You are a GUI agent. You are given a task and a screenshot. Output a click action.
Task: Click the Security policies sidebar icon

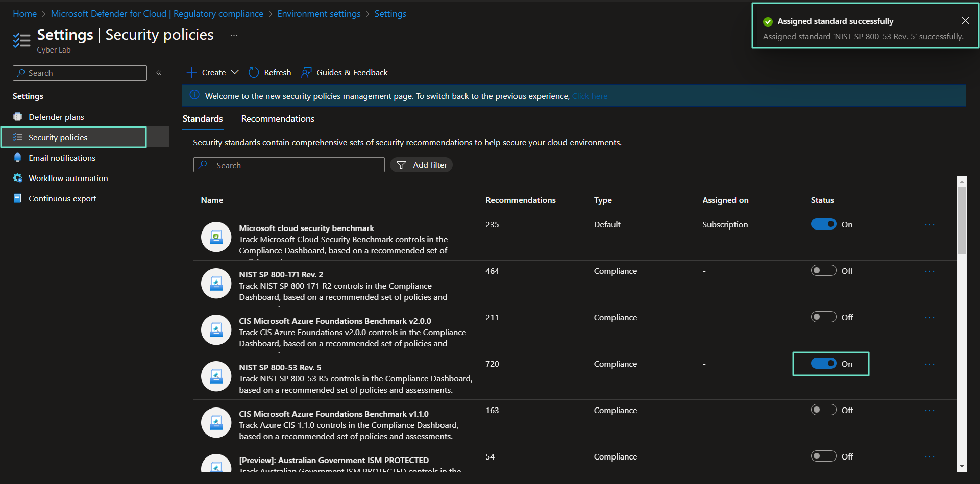pos(18,137)
